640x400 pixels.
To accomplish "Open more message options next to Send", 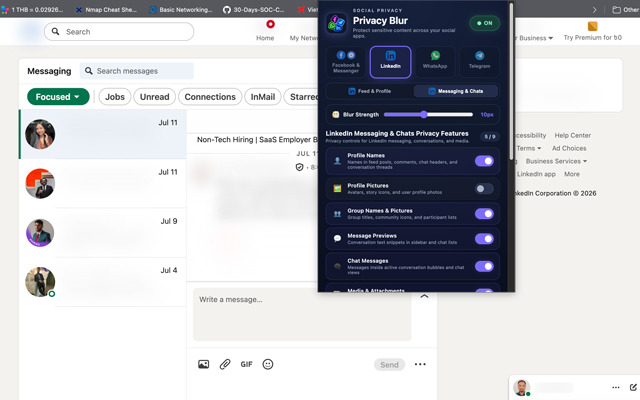I will tap(420, 364).
